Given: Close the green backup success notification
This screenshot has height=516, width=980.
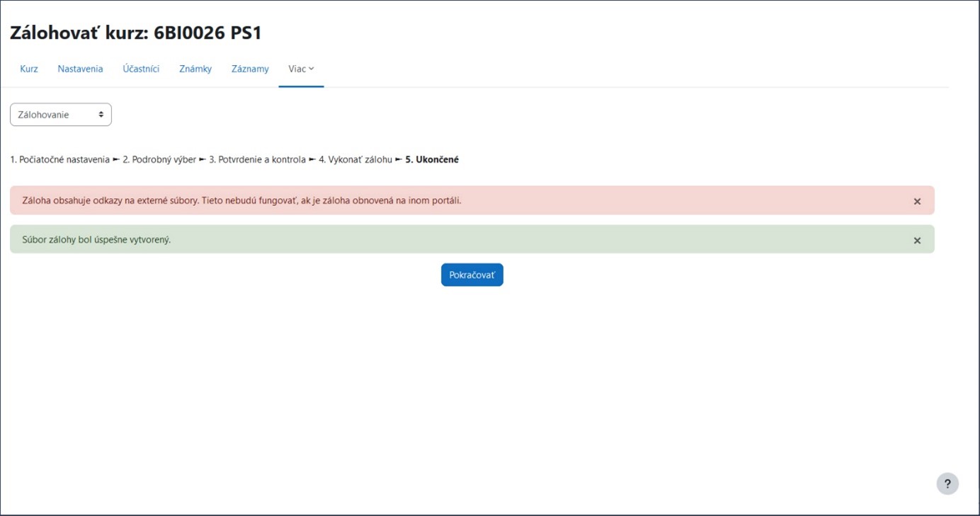Looking at the screenshot, I should pos(917,240).
